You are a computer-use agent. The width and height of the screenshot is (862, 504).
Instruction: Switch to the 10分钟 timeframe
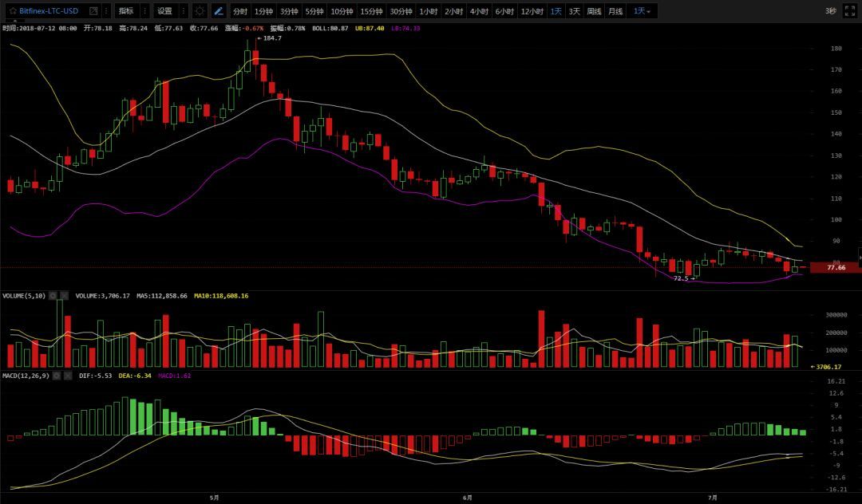coord(342,11)
